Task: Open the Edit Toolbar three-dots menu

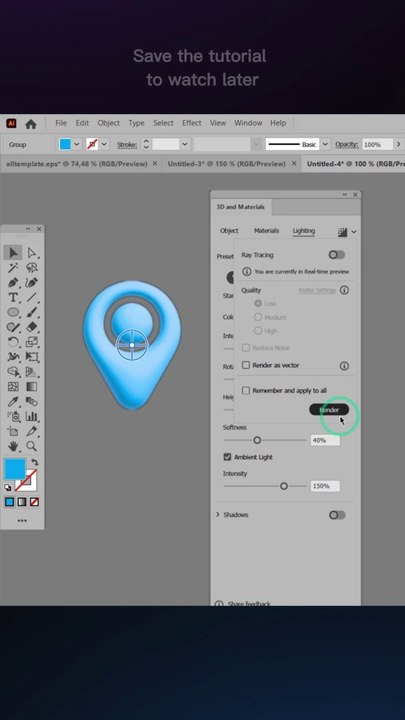Action: (x=22, y=520)
